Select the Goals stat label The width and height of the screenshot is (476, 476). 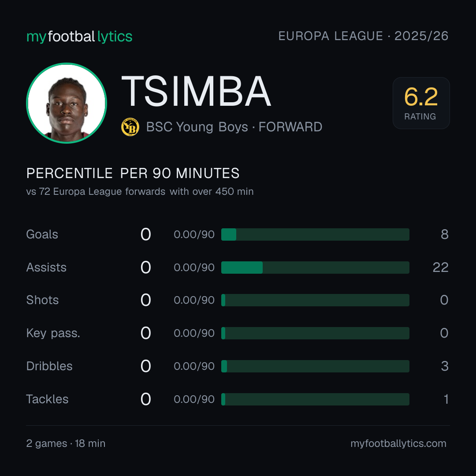(x=42, y=234)
